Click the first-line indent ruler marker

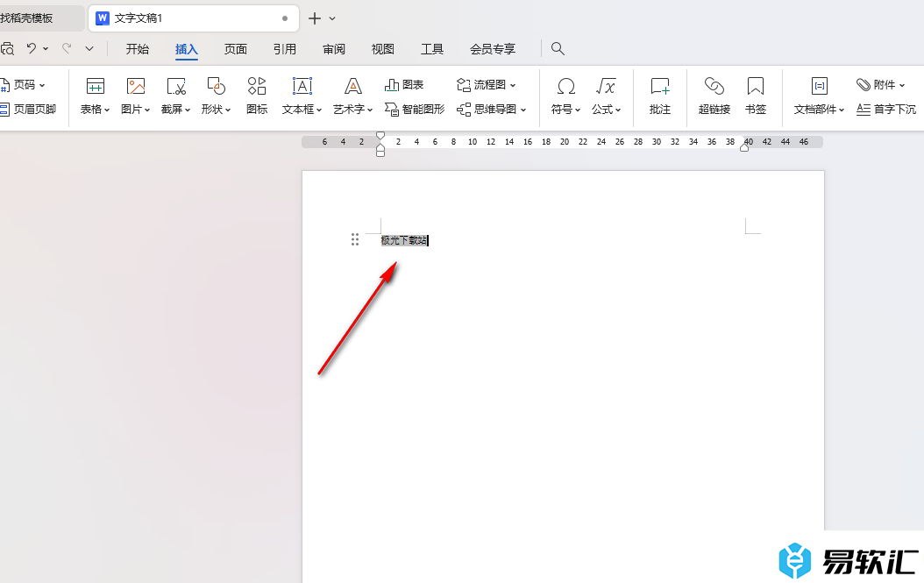click(x=380, y=136)
